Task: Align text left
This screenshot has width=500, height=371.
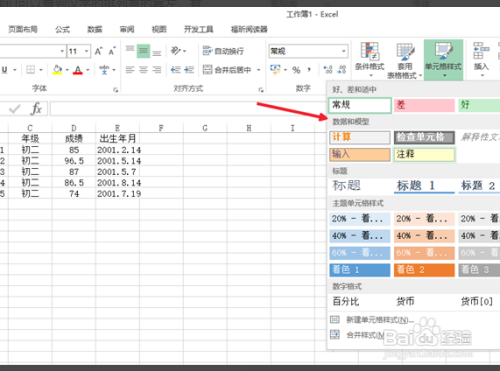Action: click(130, 70)
